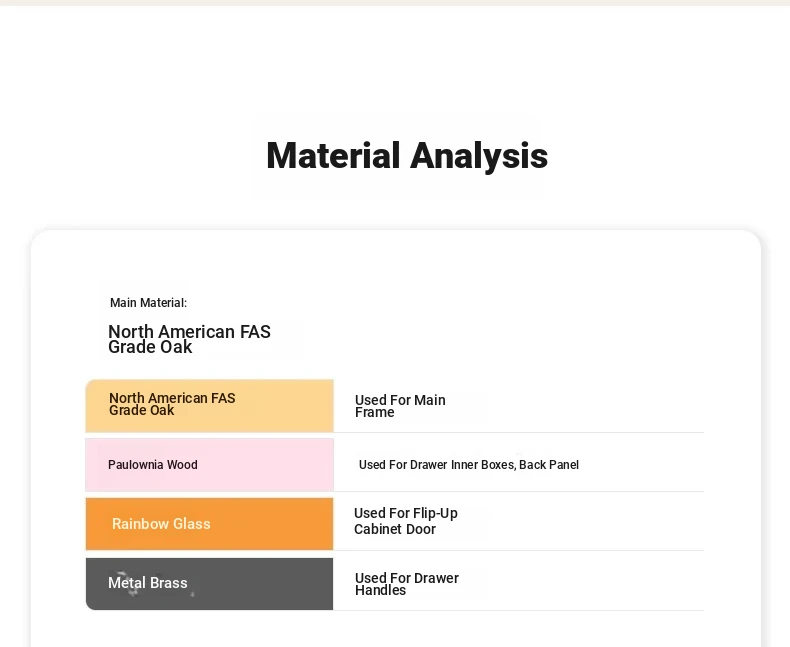Select the Used For Drawer Handles text
Viewport: 790px width, 647px height.
(x=407, y=584)
